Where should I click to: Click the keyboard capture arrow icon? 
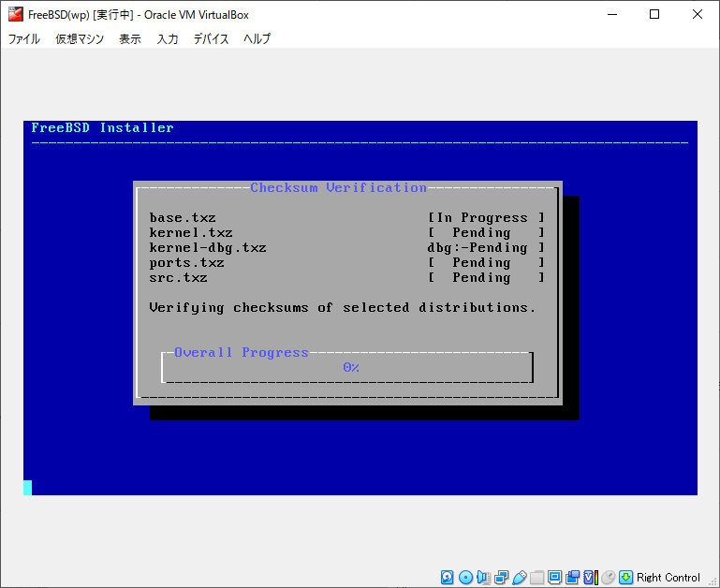(x=625, y=577)
